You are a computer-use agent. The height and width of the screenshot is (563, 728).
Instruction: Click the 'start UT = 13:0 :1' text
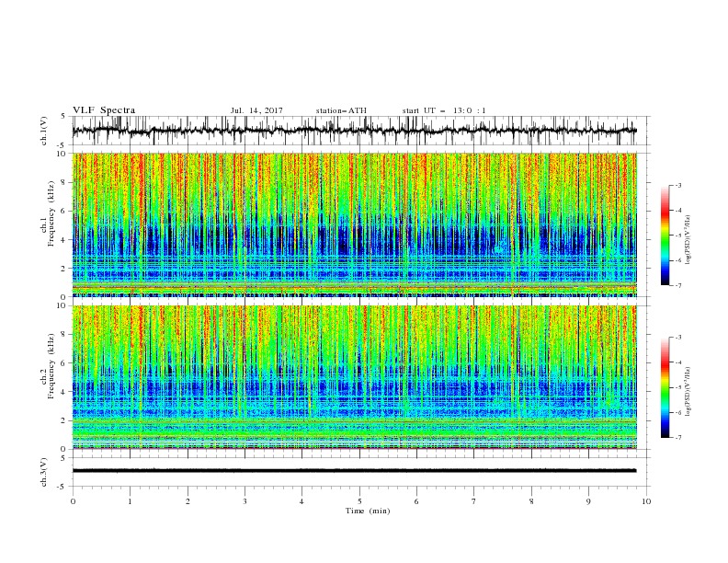(x=444, y=110)
